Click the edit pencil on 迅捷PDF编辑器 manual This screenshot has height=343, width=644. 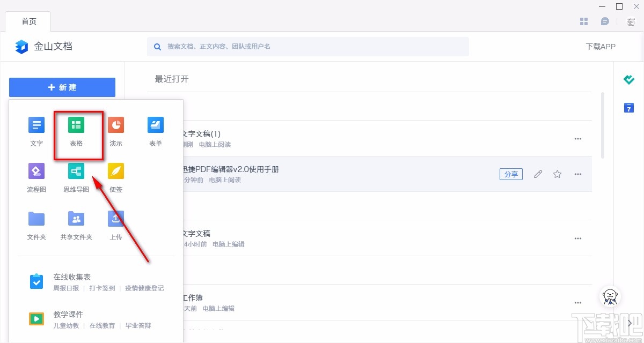538,174
